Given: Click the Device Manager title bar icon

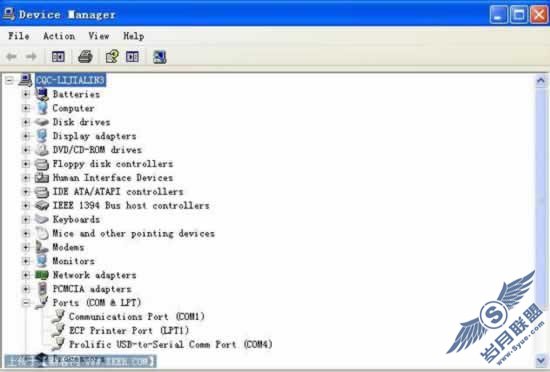Looking at the screenshot, I should click(x=8, y=14).
